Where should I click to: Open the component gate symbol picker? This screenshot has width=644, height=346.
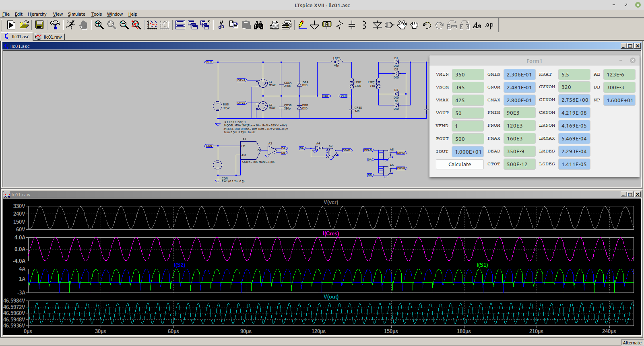tap(389, 25)
